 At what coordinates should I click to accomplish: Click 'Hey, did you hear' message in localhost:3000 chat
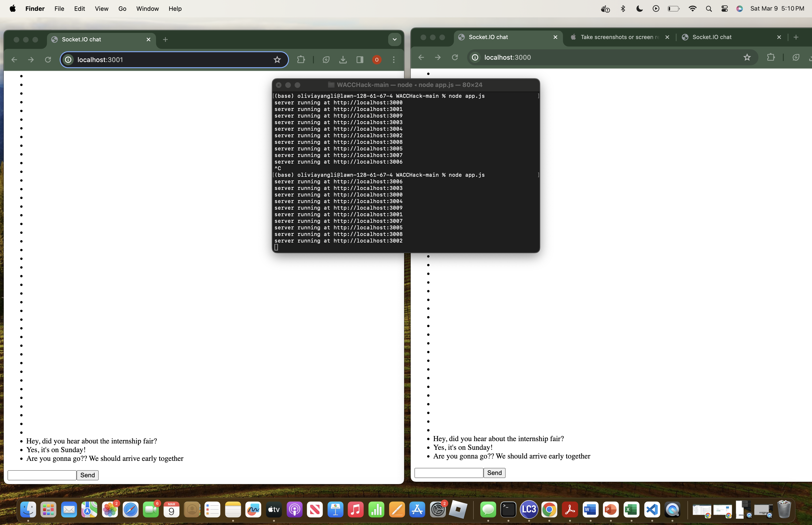tap(498, 439)
